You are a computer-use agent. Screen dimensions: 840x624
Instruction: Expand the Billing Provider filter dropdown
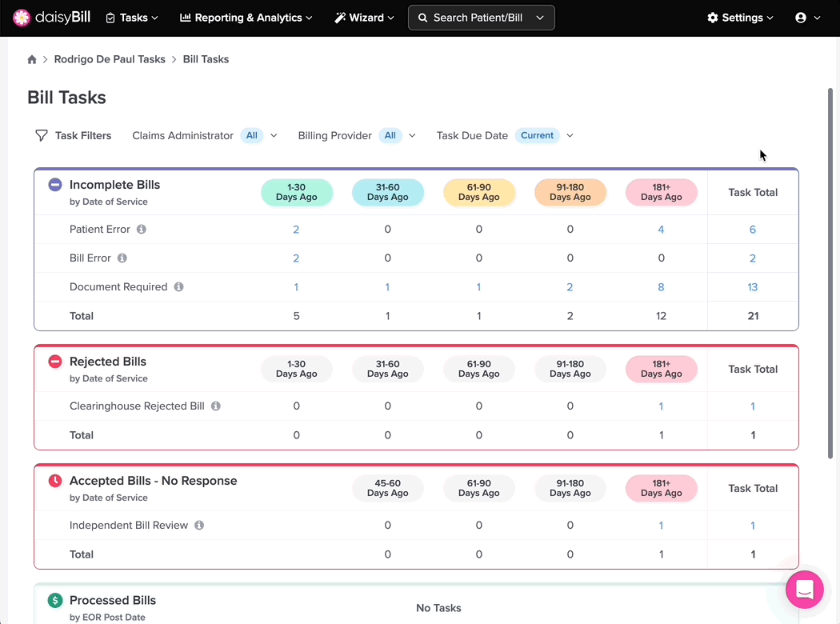(x=412, y=136)
